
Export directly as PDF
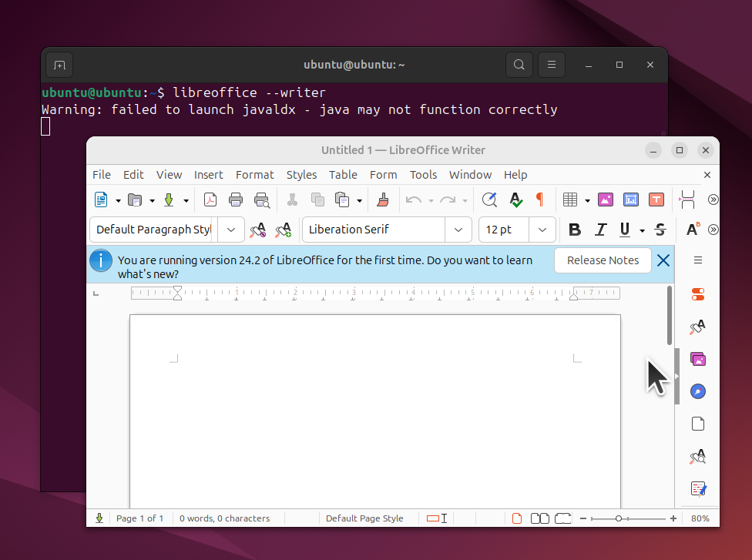point(210,200)
